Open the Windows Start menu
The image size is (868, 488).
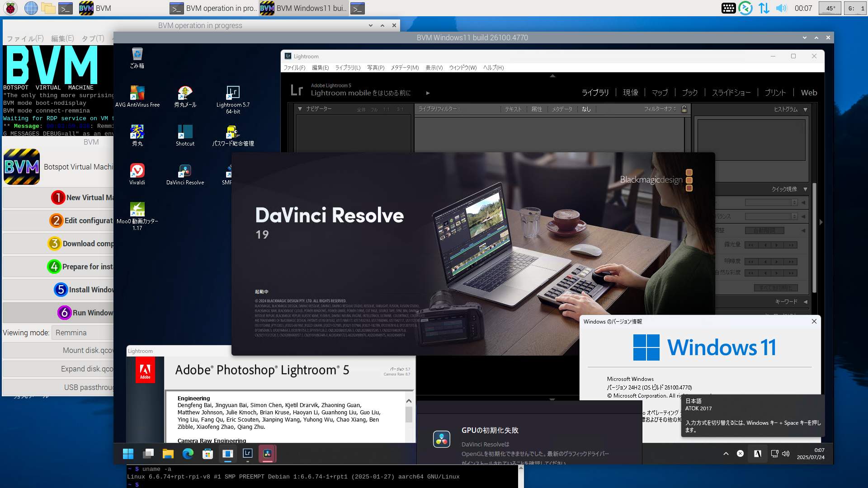128,454
